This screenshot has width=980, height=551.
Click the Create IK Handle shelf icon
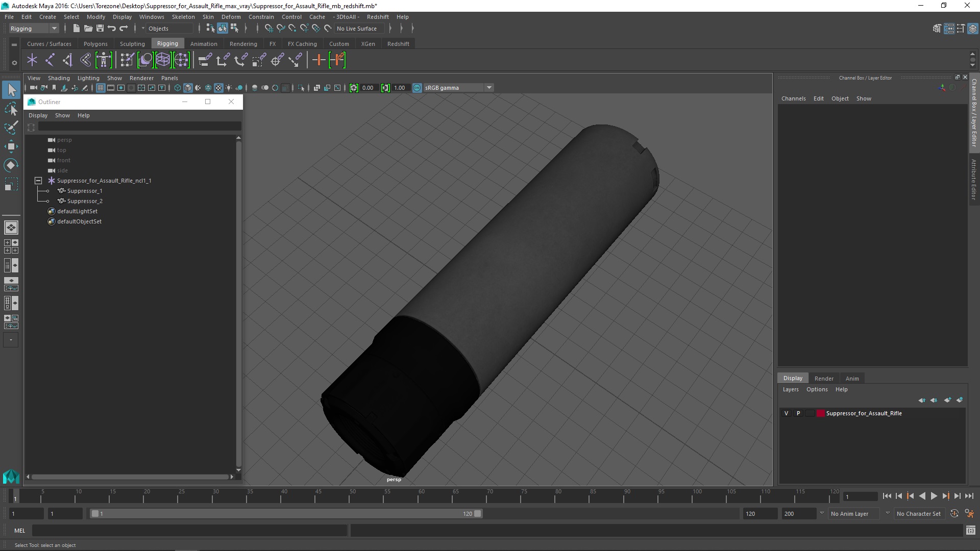(x=67, y=60)
